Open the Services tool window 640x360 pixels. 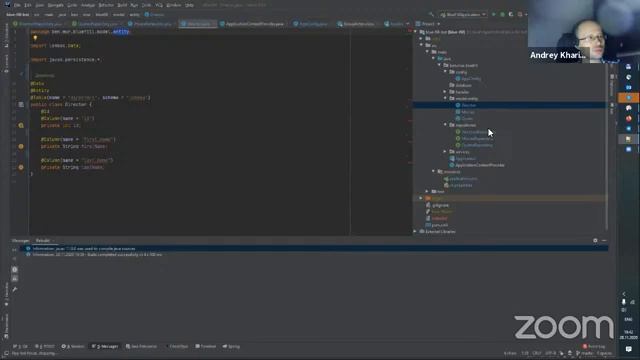(73, 346)
